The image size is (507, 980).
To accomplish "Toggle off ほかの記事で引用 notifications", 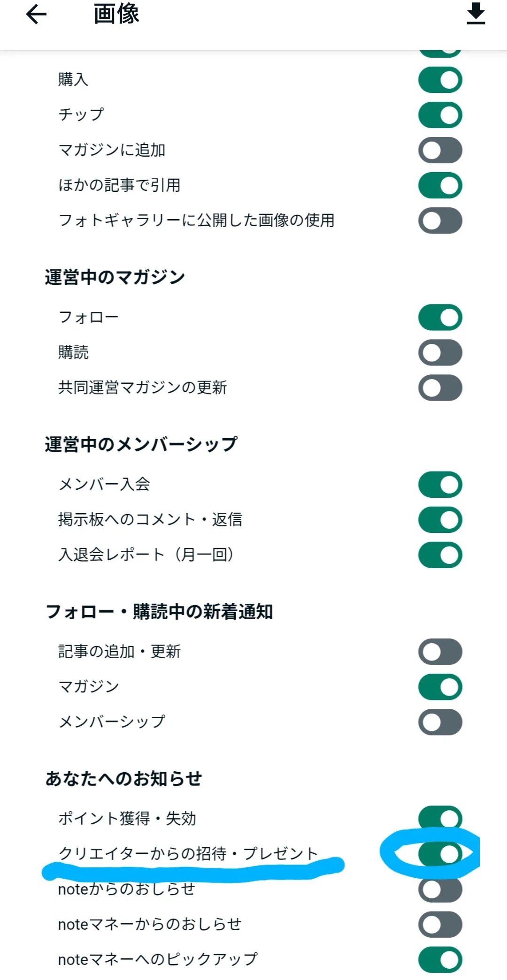I will tap(440, 185).
